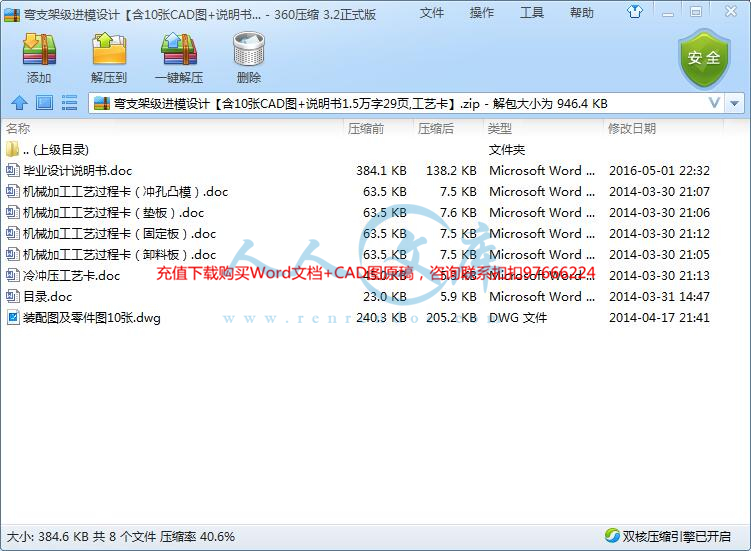Click the 文件夹 type cell of parent row

coord(507,149)
